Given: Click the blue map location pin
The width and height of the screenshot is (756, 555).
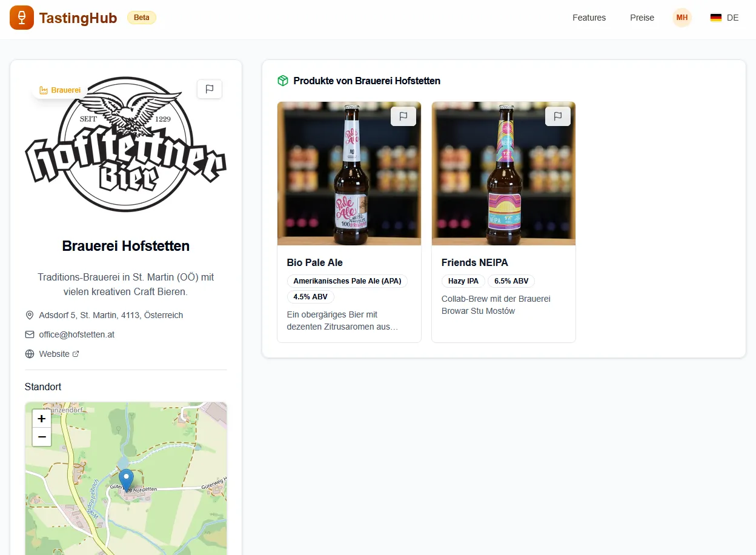Looking at the screenshot, I should click(x=126, y=479).
